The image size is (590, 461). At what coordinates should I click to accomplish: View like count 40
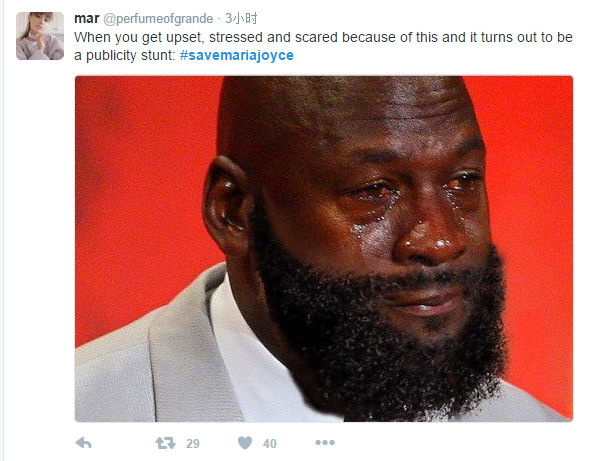269,444
